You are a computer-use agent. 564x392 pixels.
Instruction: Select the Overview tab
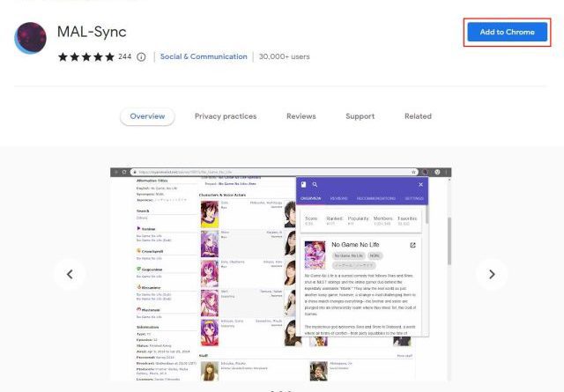tap(147, 116)
